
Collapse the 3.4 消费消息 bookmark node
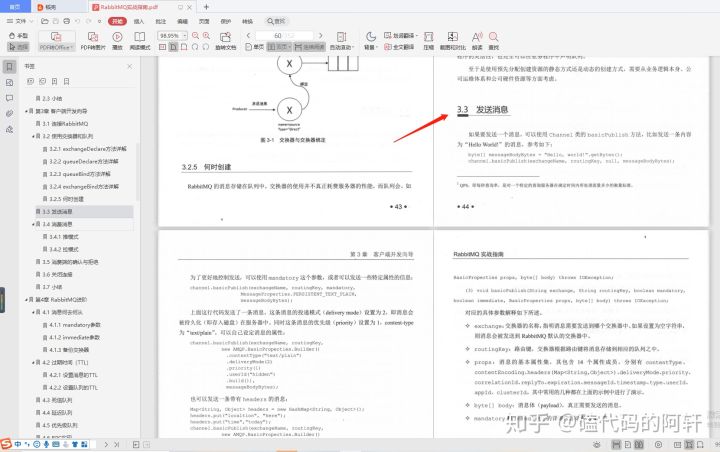[33, 224]
